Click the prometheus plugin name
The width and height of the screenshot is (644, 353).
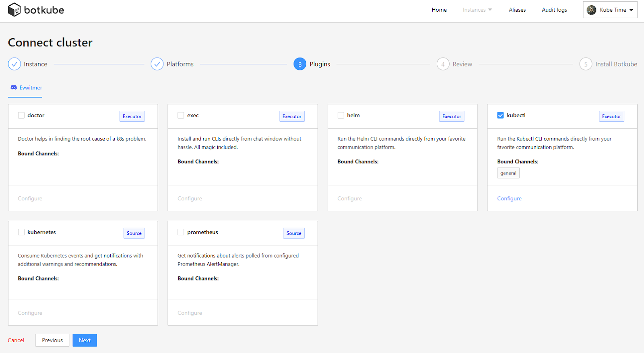pyautogui.click(x=202, y=232)
